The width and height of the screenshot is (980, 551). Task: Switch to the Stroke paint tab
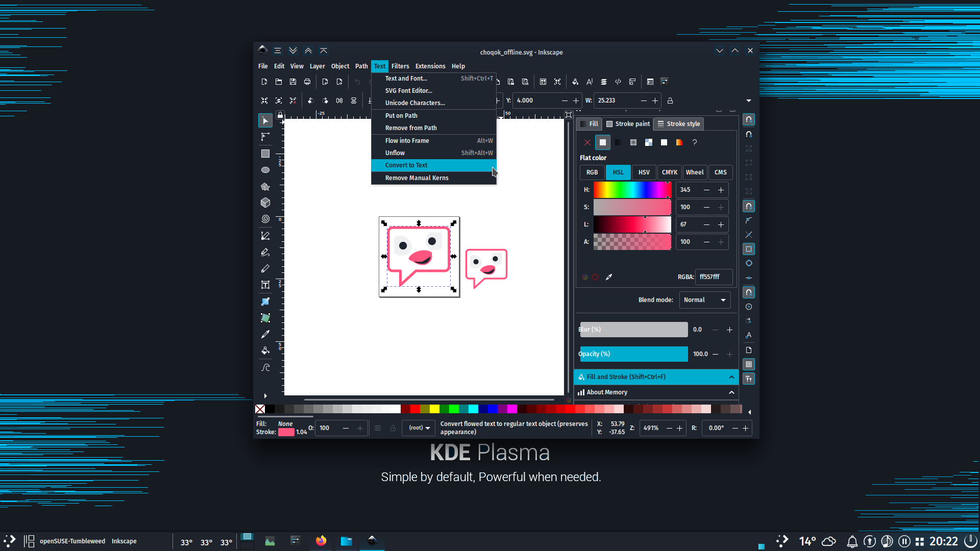628,124
